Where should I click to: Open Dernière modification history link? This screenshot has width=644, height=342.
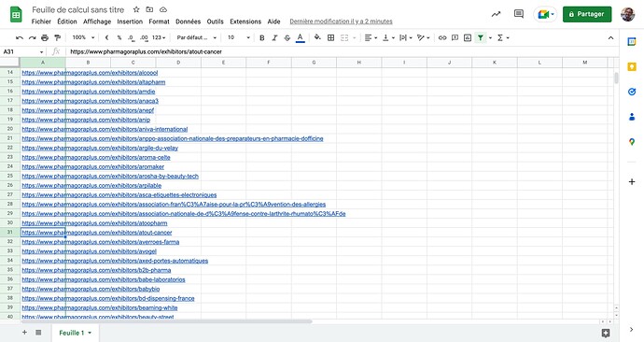[341, 21]
